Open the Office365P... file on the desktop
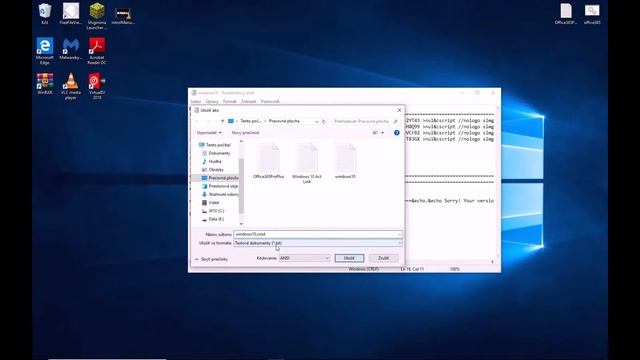640x360 pixels. click(566, 13)
